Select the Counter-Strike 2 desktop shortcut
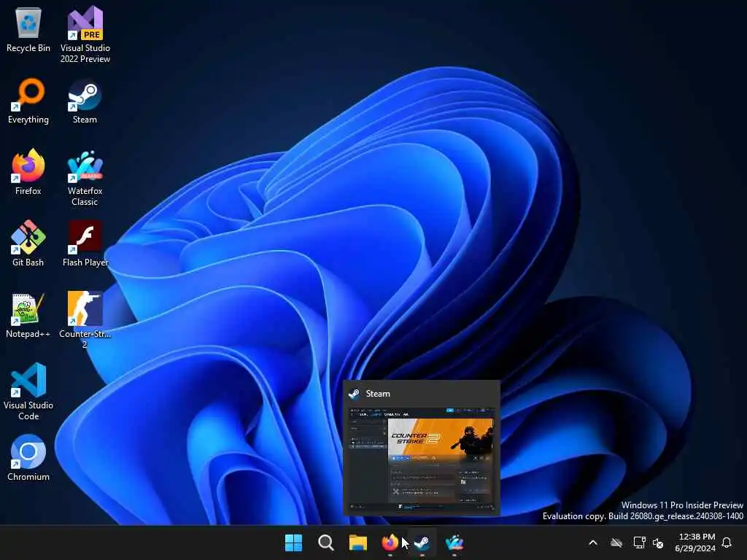Screen dimensions: 747x560 [x=85, y=320]
